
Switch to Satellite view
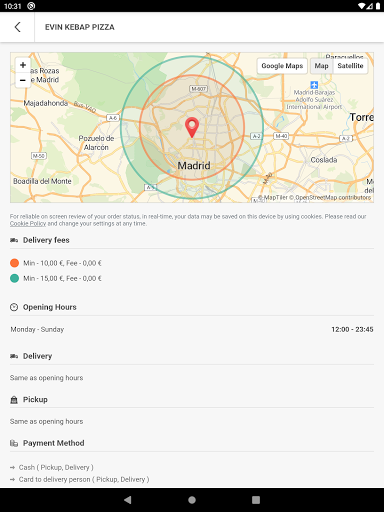click(350, 66)
